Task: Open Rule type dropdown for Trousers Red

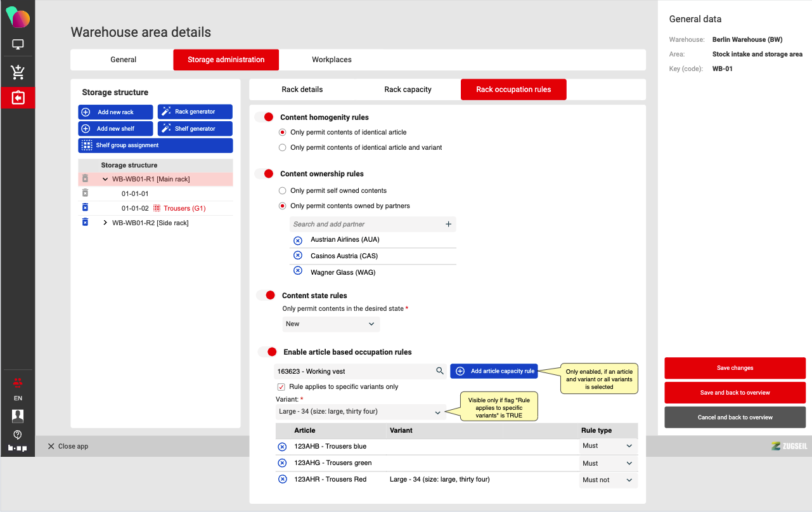Action: (x=607, y=480)
